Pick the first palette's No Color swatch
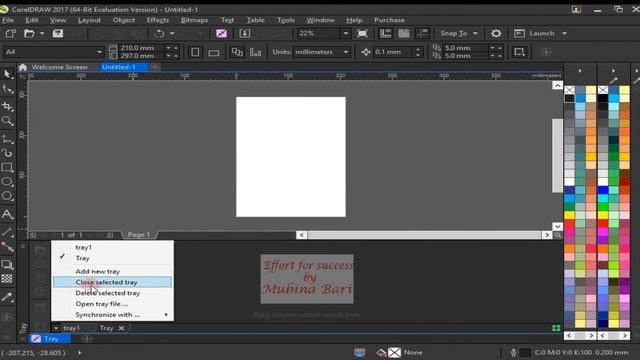 point(569,90)
